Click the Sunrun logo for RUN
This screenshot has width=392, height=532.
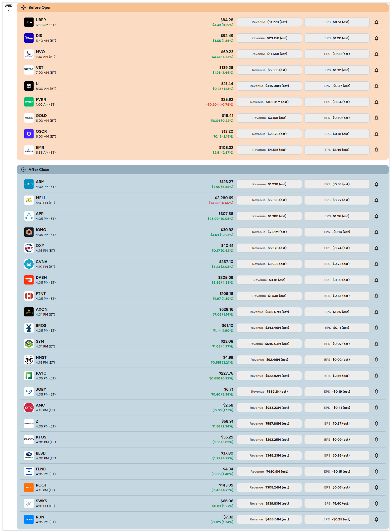29,519
